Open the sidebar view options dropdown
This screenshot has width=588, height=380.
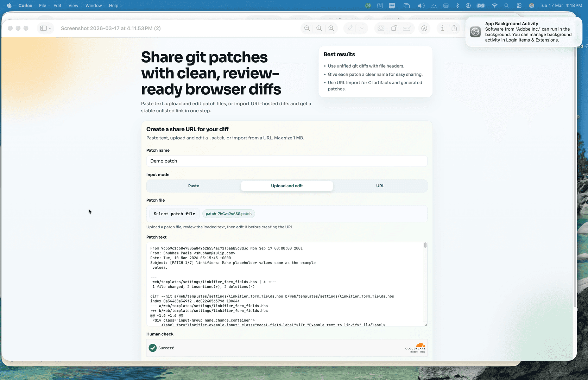point(45,28)
